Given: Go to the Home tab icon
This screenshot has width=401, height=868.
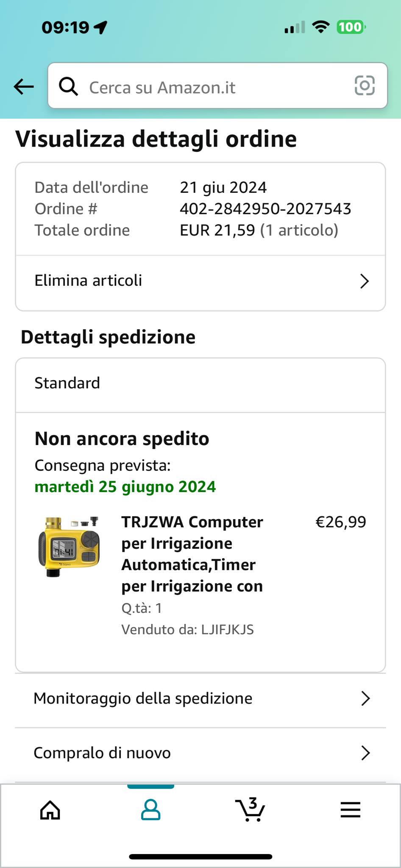Looking at the screenshot, I should click(50, 810).
